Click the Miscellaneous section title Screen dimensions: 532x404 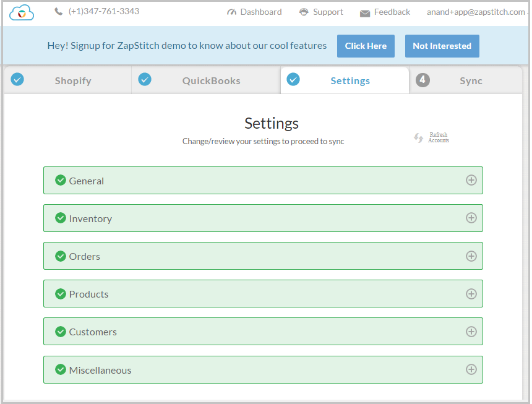click(x=100, y=370)
